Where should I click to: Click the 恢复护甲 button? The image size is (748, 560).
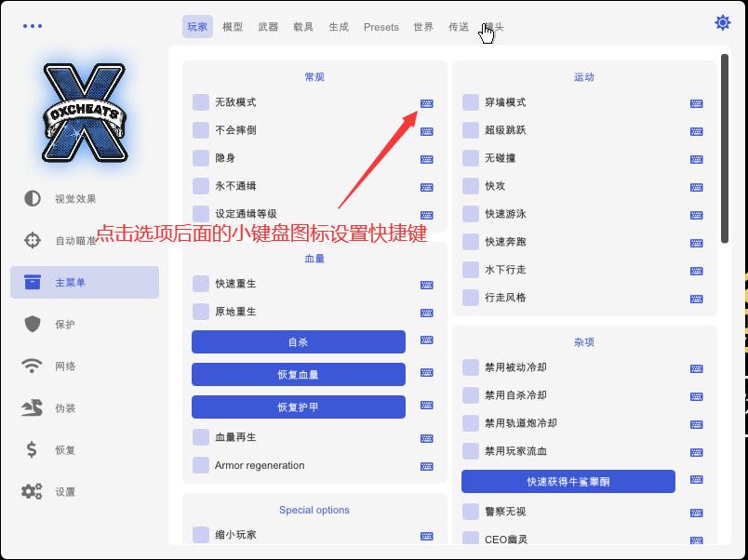click(298, 406)
